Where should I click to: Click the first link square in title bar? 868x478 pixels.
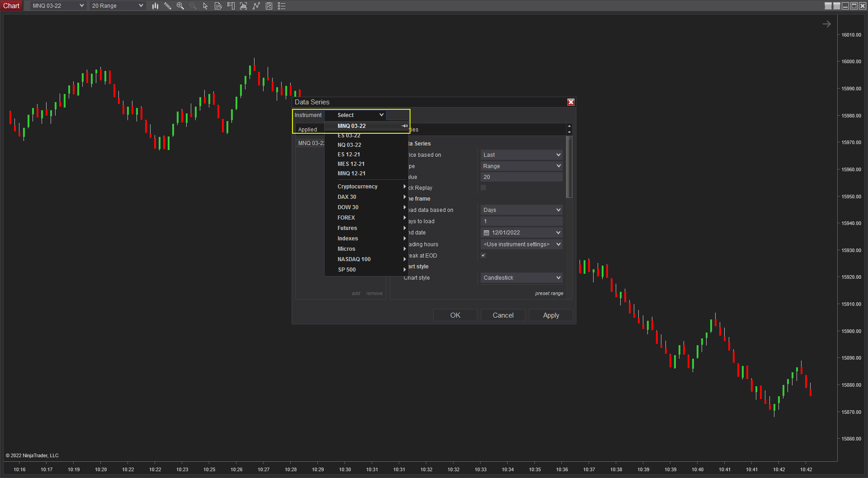pyautogui.click(x=828, y=6)
